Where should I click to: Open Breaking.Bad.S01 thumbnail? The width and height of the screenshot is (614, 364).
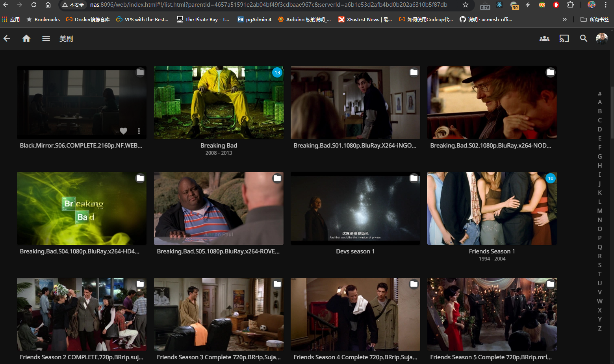[x=355, y=102]
